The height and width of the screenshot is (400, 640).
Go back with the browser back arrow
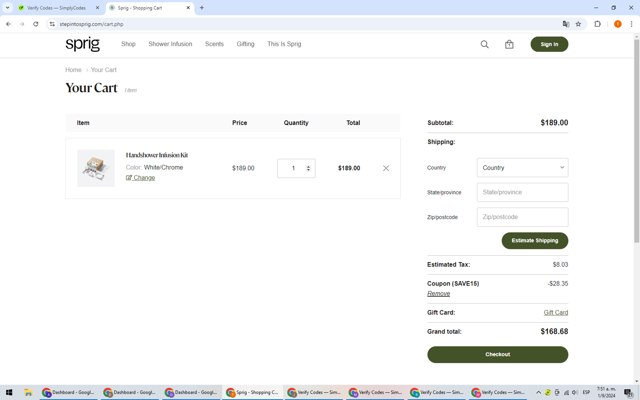click(x=8, y=24)
